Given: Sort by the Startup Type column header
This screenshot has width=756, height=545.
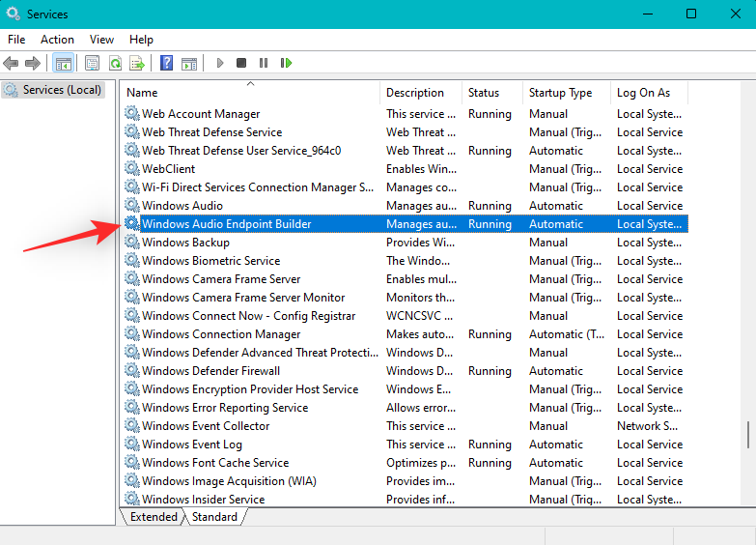Looking at the screenshot, I should (x=560, y=93).
